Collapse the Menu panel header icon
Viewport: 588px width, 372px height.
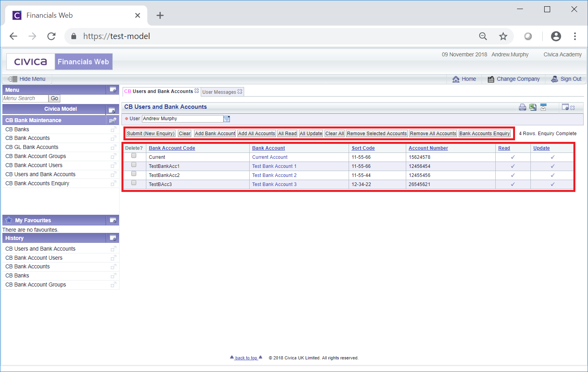[113, 90]
